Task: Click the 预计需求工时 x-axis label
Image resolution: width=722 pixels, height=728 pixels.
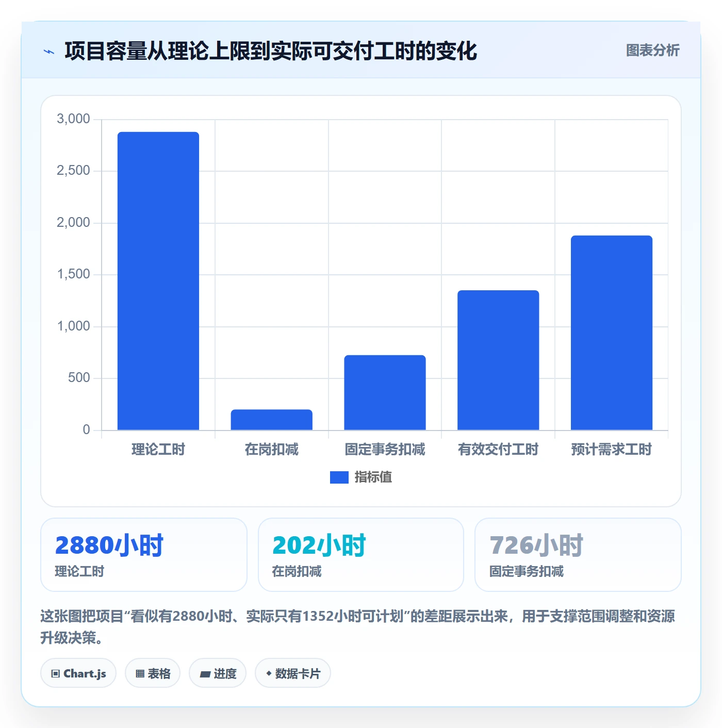Action: pos(612,450)
